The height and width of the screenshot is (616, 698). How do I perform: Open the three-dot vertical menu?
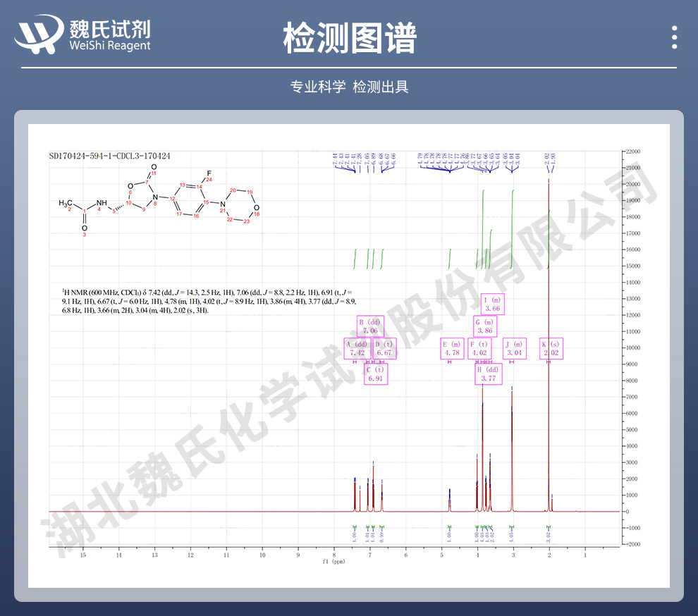coord(674,37)
